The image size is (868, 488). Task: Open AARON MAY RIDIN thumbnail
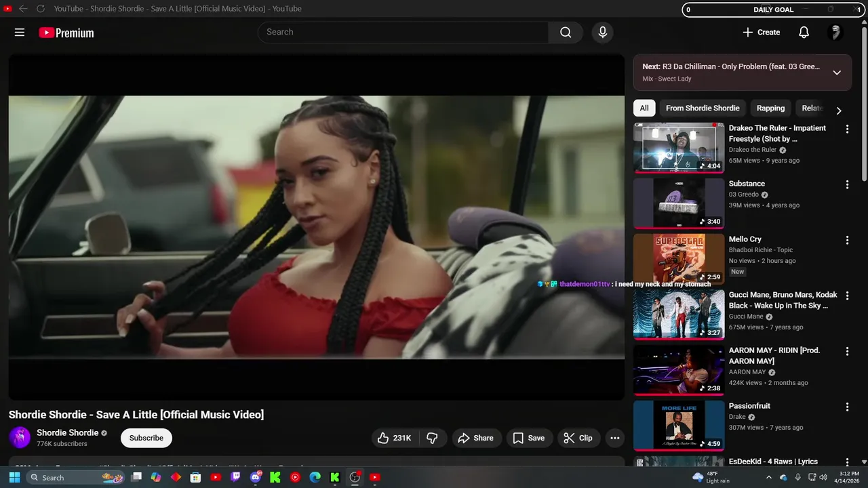[679, 369]
